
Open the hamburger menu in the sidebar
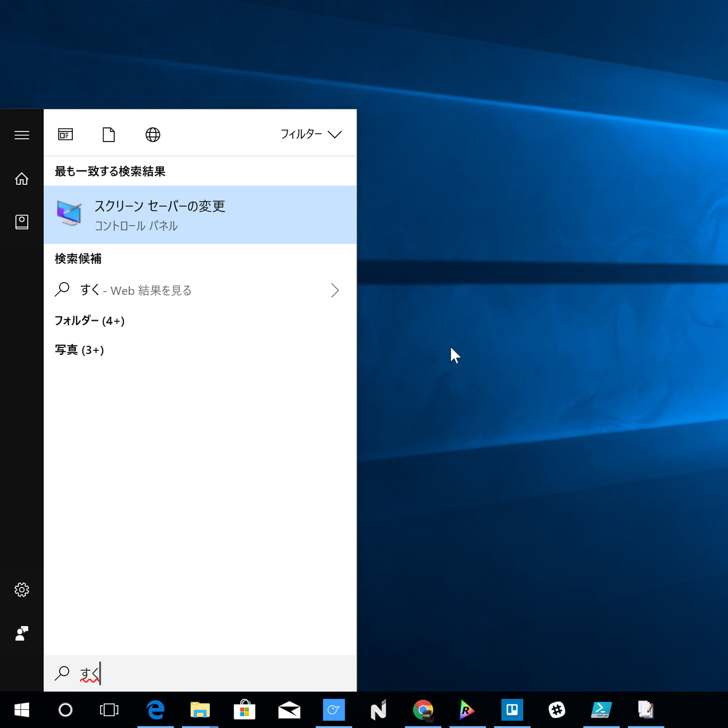(22, 135)
